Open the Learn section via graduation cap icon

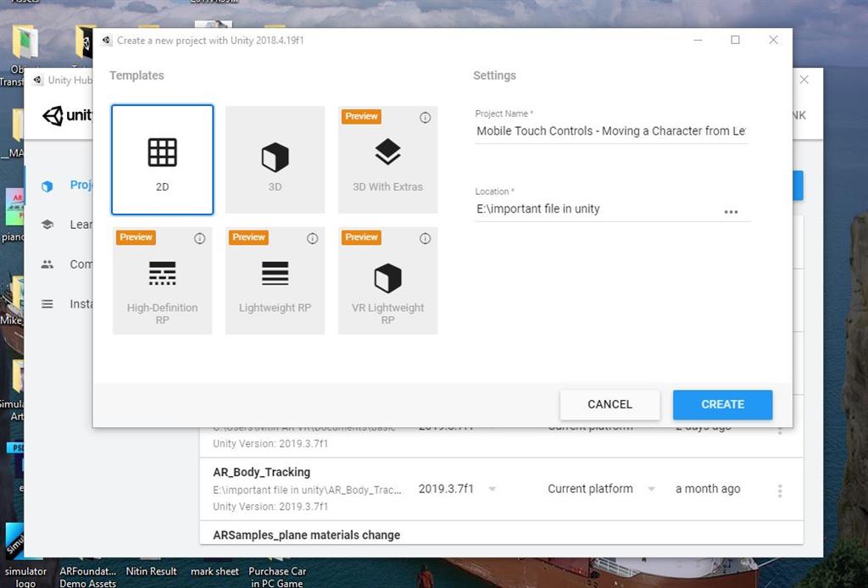48,225
